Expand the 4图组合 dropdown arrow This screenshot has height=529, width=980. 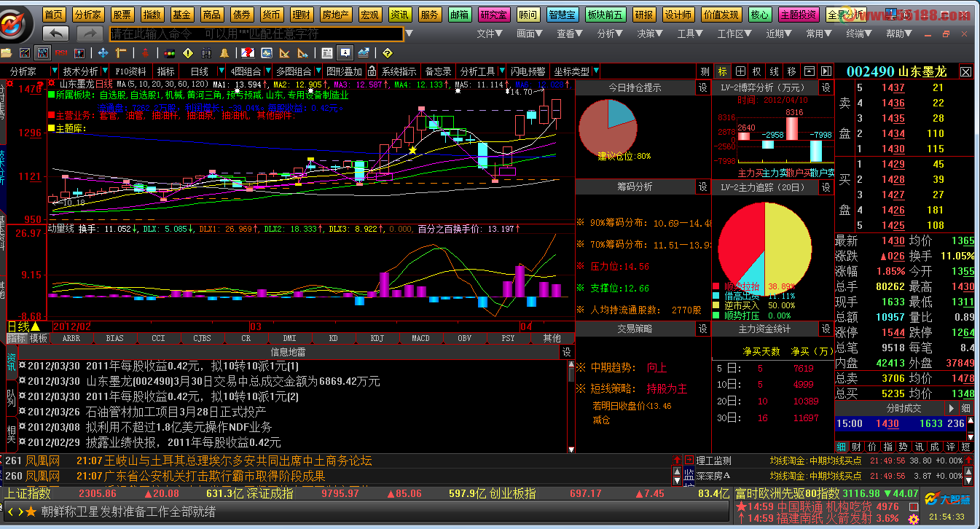tap(267, 71)
